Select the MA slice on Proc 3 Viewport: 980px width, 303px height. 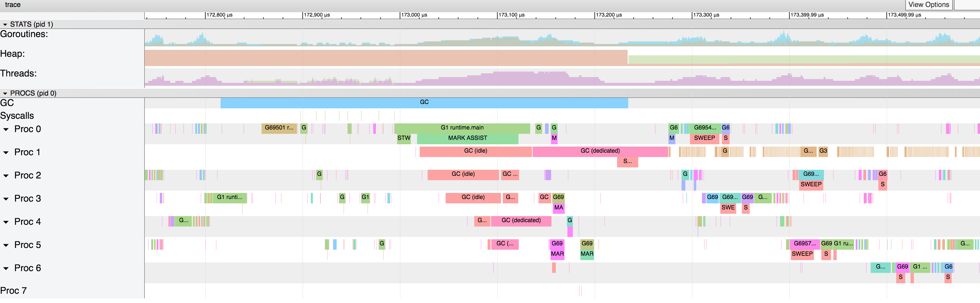coord(558,208)
